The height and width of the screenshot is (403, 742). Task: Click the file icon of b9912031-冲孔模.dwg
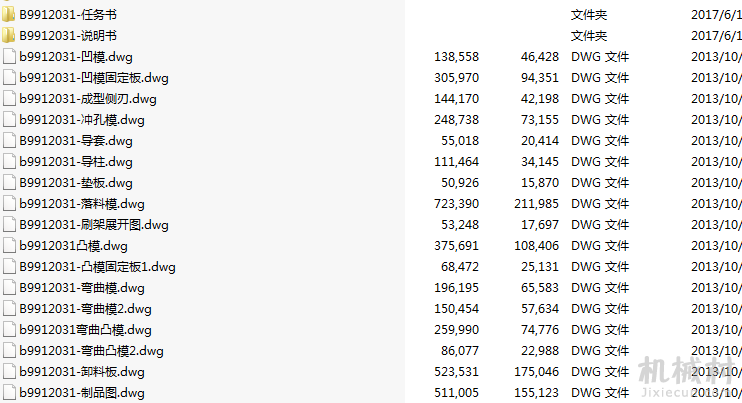[9, 120]
